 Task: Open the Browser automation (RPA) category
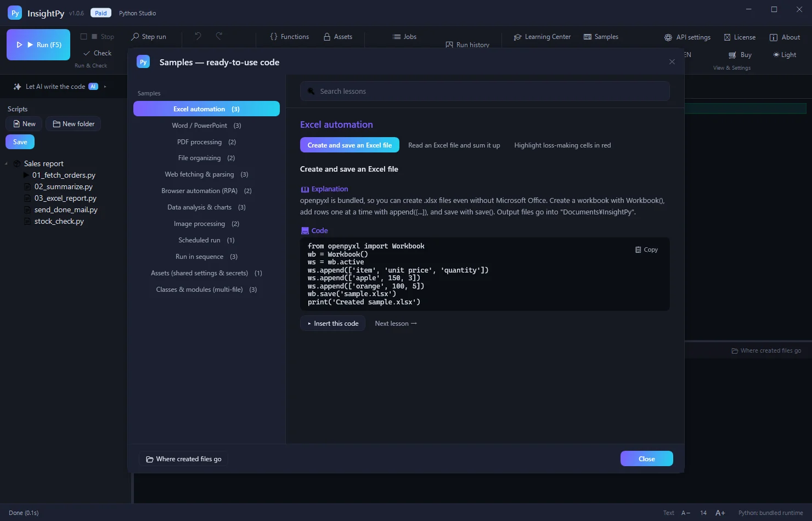point(206,191)
